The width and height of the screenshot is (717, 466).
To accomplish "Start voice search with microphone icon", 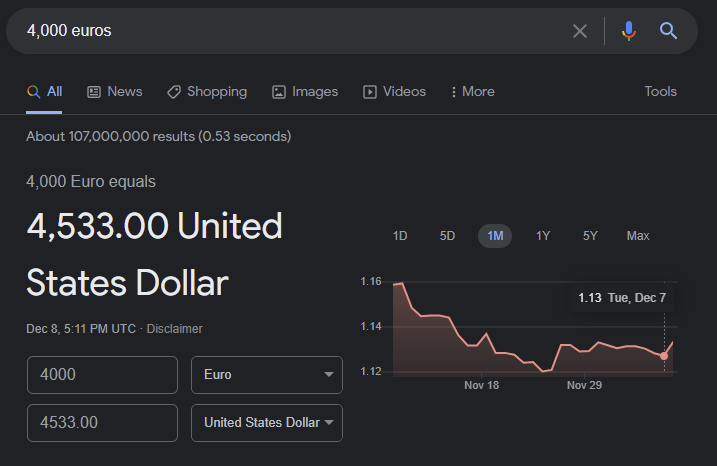I will [x=629, y=31].
